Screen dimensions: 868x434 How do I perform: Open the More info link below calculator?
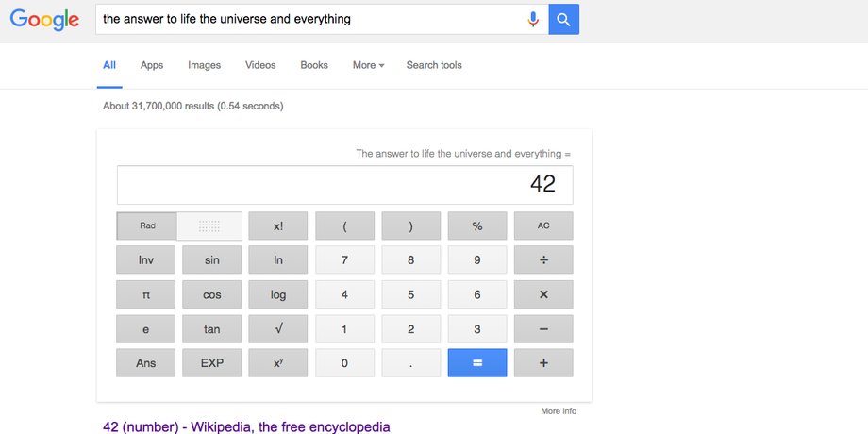(559, 410)
